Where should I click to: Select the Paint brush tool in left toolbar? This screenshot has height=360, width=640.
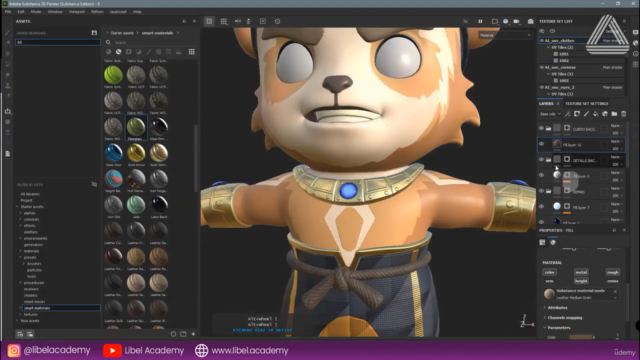tap(8, 33)
